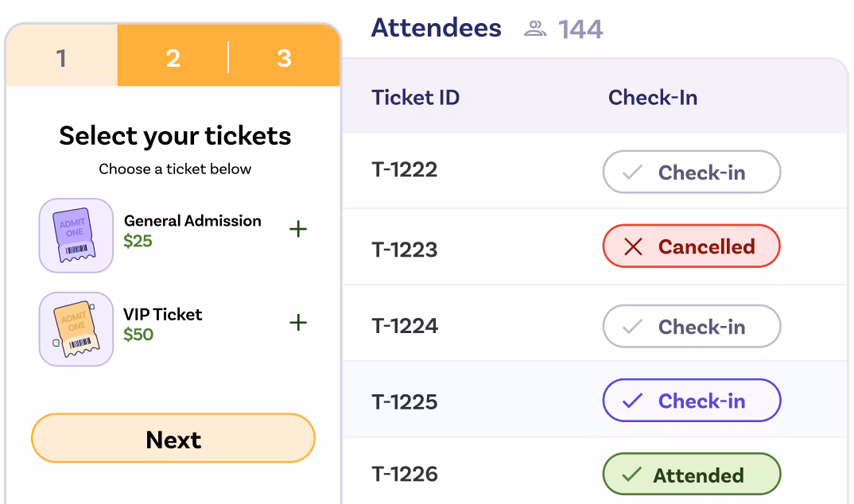Click the red X icon on Cancelled badge
The width and height of the screenshot is (854, 504).
(x=633, y=246)
